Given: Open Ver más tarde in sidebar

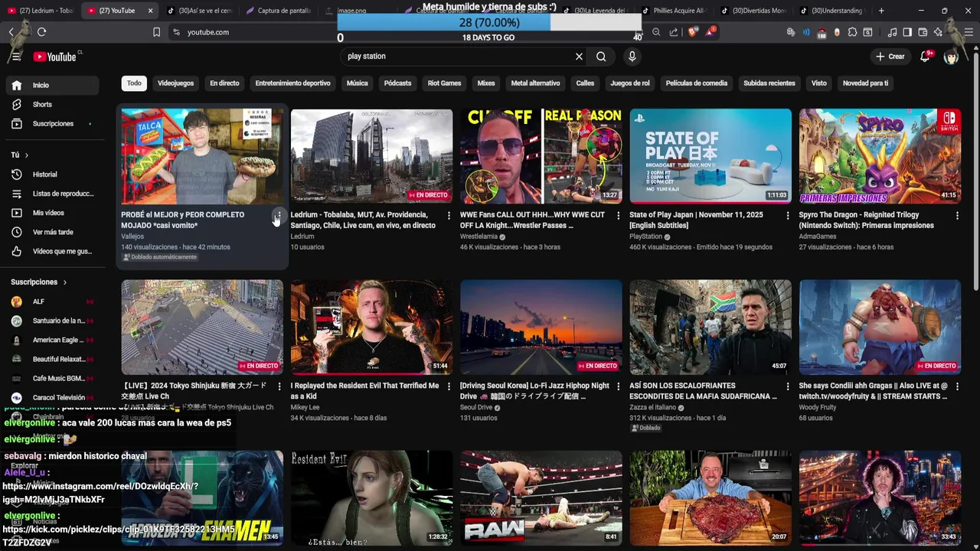Looking at the screenshot, I should (x=52, y=232).
